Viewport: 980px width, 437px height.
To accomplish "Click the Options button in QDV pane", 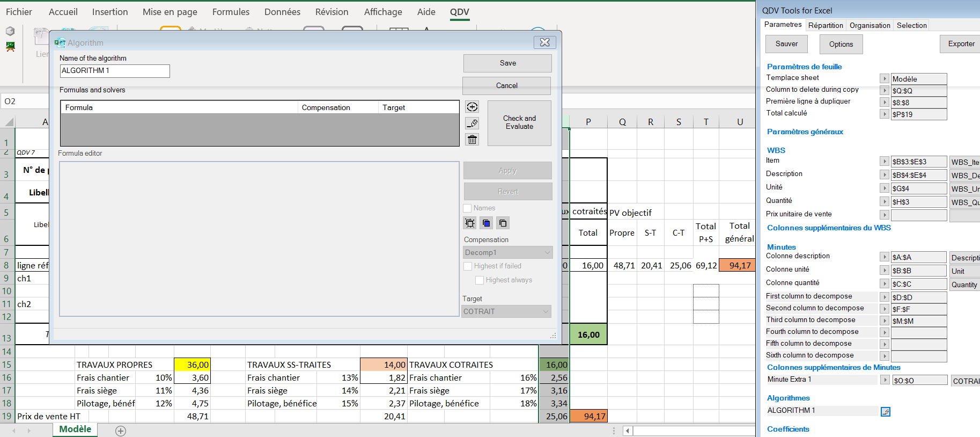I will [x=841, y=44].
